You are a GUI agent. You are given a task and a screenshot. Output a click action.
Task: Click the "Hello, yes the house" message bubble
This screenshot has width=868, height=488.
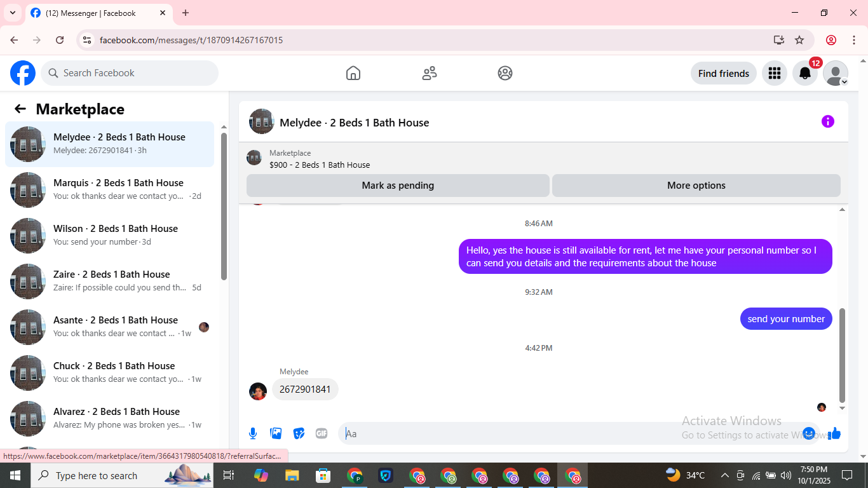[646, 257]
